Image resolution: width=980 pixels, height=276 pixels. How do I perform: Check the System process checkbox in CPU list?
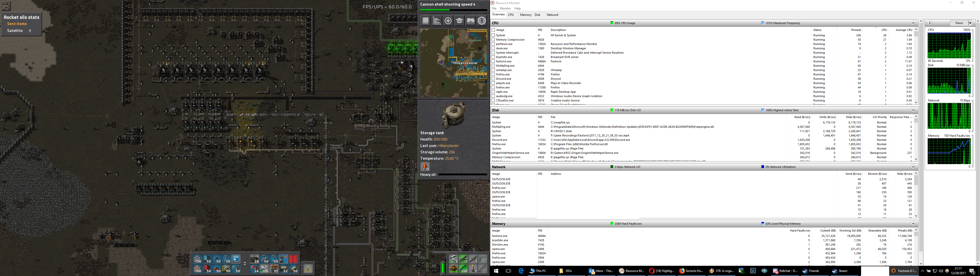coord(493,35)
